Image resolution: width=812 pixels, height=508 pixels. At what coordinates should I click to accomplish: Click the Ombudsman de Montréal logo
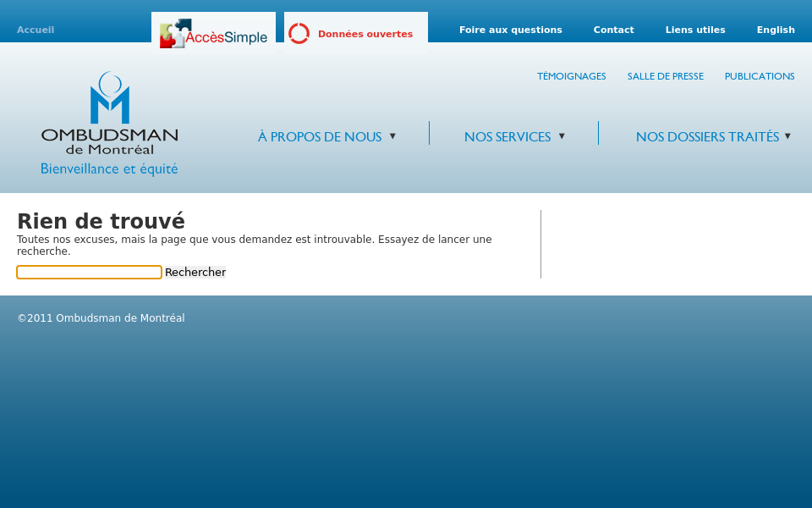[109, 123]
